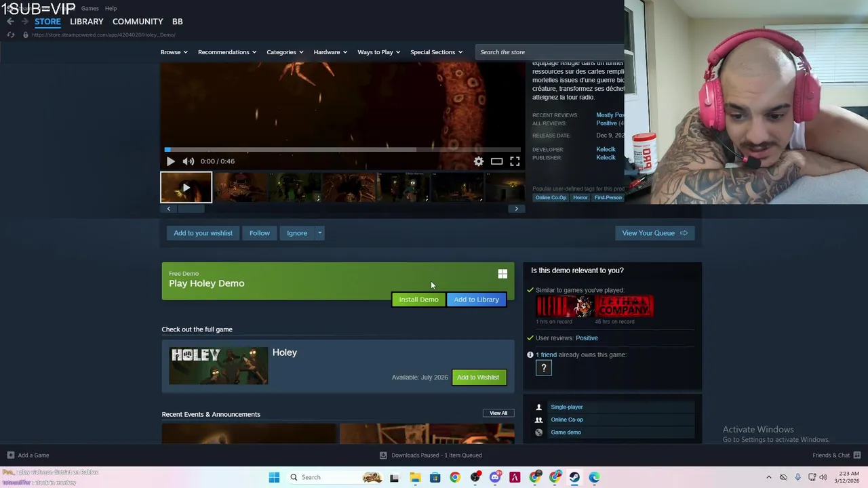
Task: Add full game Holey to Wishlist
Action: [478, 378]
